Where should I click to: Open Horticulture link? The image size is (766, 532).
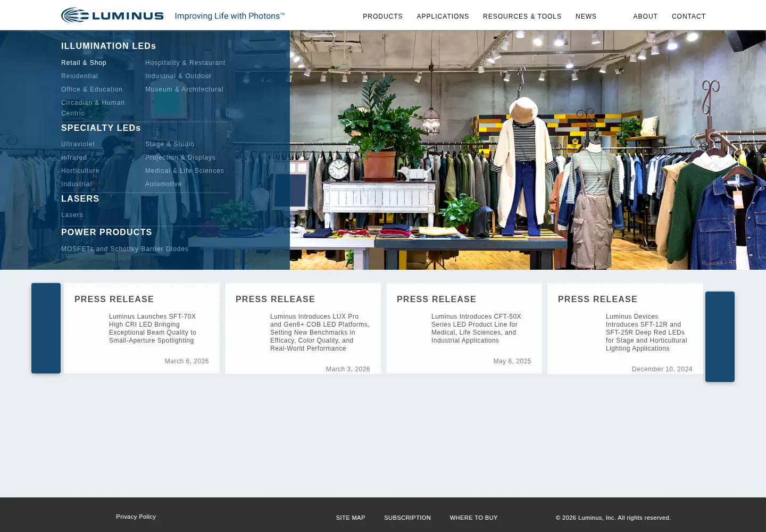click(80, 171)
